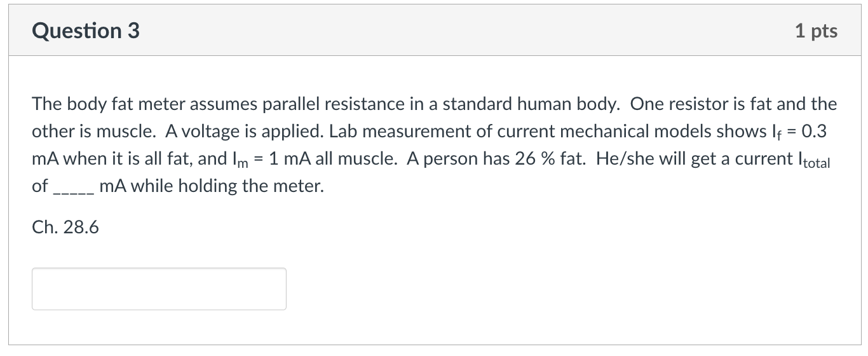
Task: Click the phrase 'body fat meter'
Action: [x=126, y=104]
